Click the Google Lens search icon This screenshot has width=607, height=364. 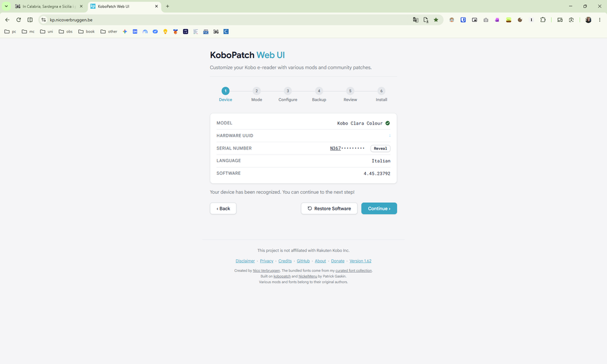[571, 20]
